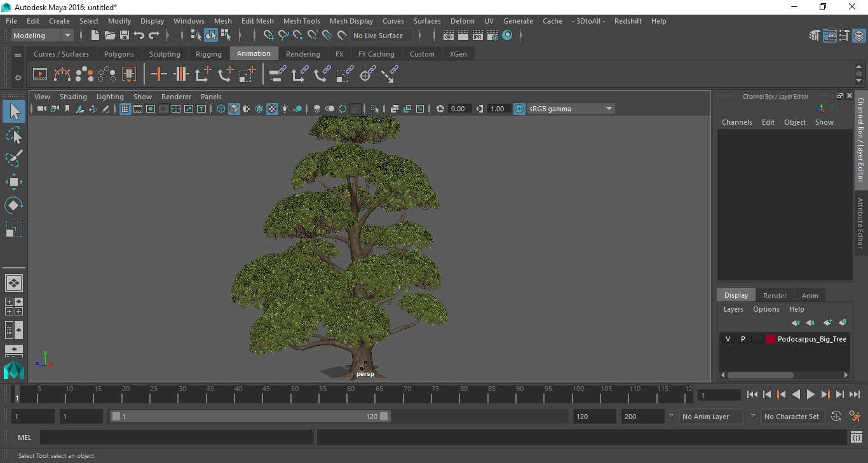The width and height of the screenshot is (868, 463).
Task: Select the arrow Select Tool in toolbox
Action: coord(14,112)
